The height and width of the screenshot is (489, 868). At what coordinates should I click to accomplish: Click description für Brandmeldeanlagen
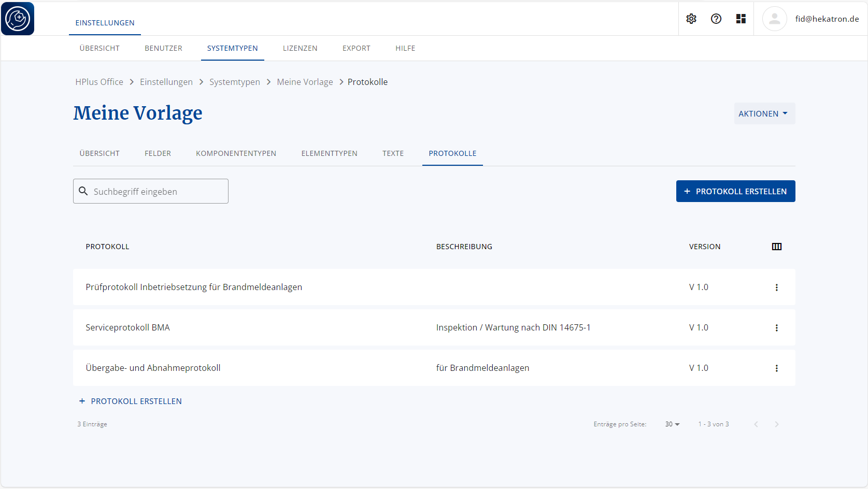click(482, 368)
